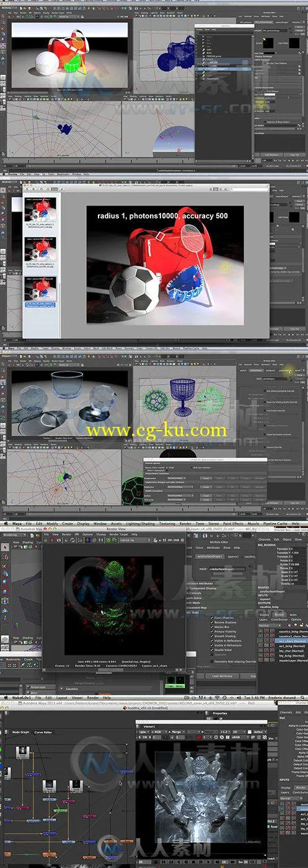
Task: Open the Layout menu in Nuke
Action: tap(61, 697)
